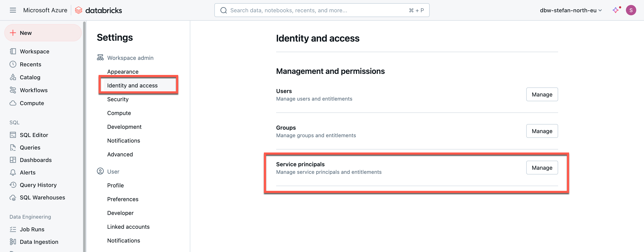Click the Compute cloud icon in sidebar
The height and width of the screenshot is (252, 644).
[x=13, y=103]
